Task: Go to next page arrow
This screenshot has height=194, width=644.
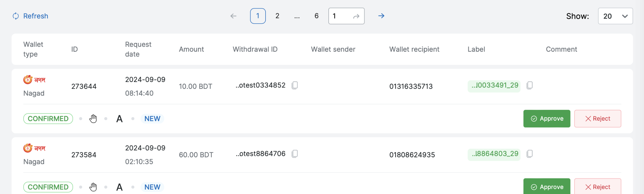Action: (381, 16)
